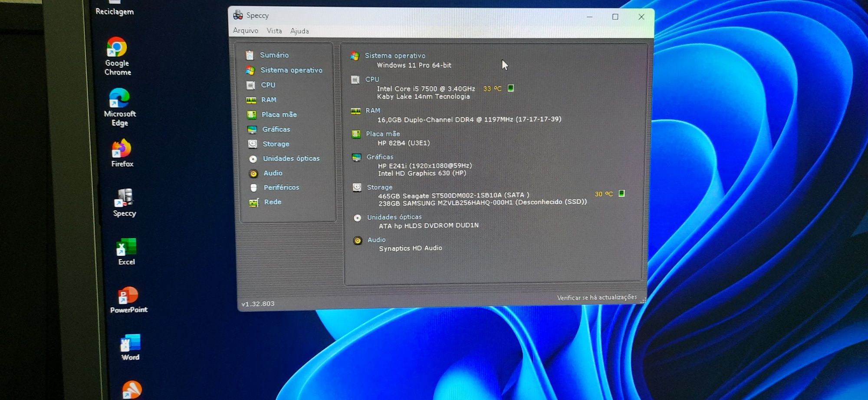Screen dimensions: 868x400
Task: Click the Unidades ópticas icon in summary pane
Action: click(x=358, y=218)
